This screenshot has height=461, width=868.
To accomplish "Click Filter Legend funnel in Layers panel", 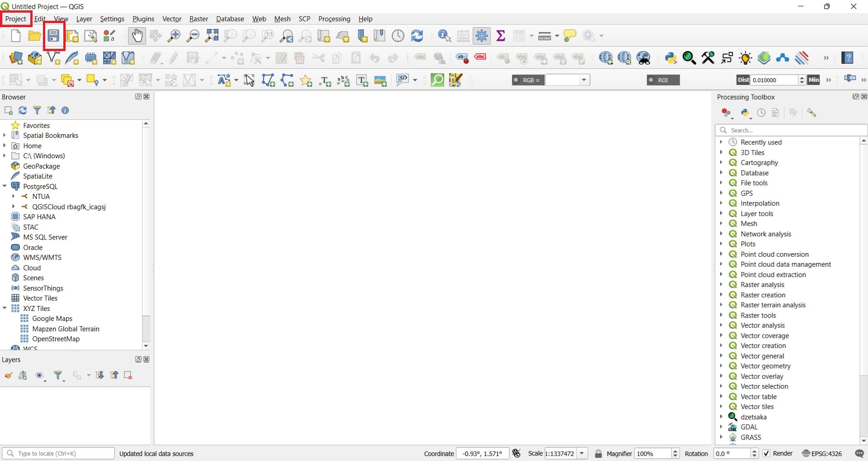I will tap(58, 376).
